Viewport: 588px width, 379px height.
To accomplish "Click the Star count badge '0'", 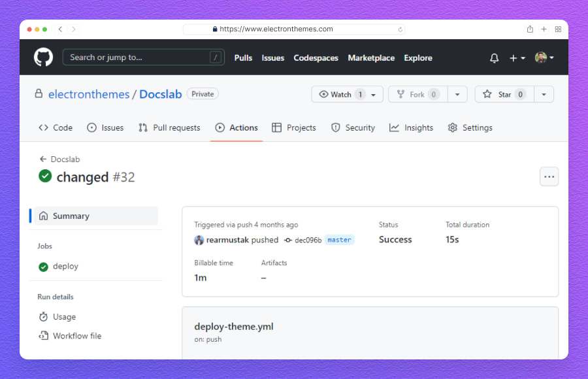I will (x=520, y=94).
